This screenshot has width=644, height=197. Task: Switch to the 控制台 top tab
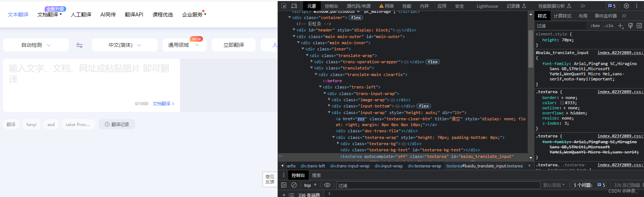click(x=331, y=6)
